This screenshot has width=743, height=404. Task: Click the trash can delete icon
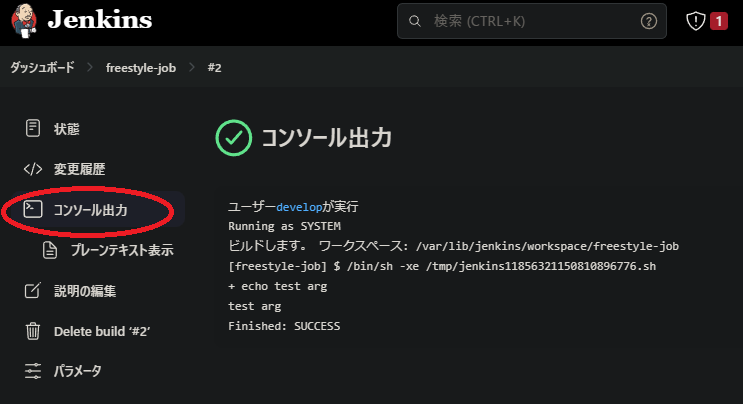tap(33, 331)
